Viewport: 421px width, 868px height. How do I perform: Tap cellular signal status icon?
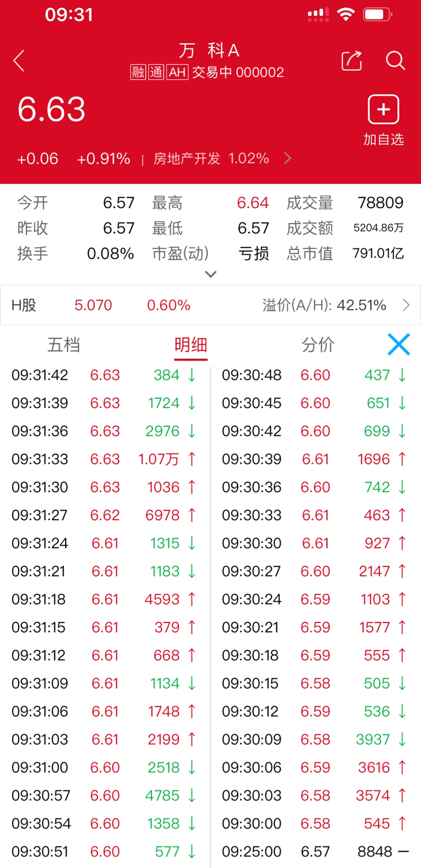[318, 14]
